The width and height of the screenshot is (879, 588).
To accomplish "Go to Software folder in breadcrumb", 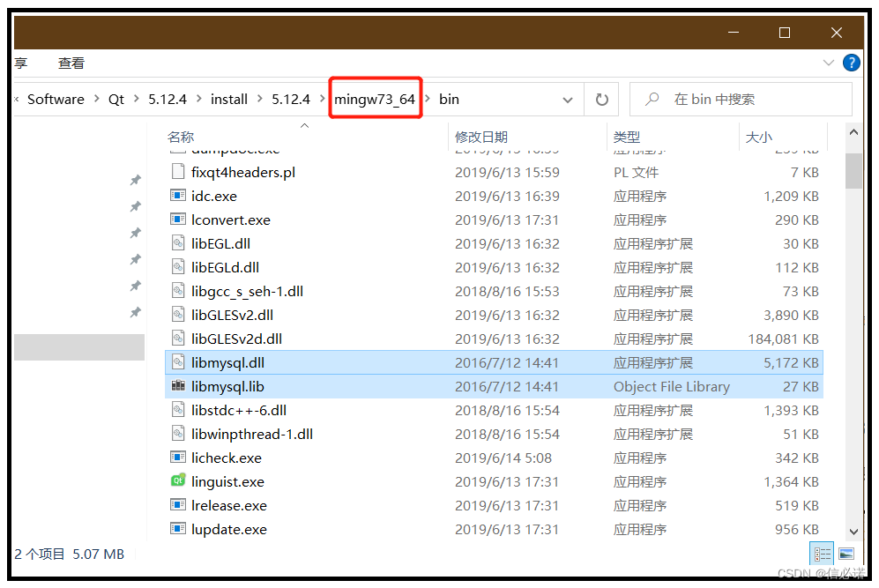I will pyautogui.click(x=56, y=100).
